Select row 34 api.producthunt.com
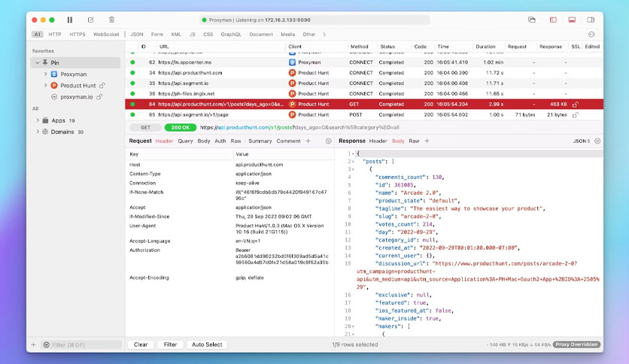The height and width of the screenshot is (364, 629). point(364,73)
